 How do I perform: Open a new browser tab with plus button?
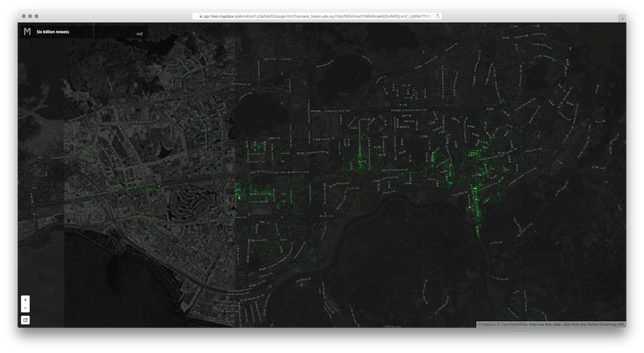point(622,18)
